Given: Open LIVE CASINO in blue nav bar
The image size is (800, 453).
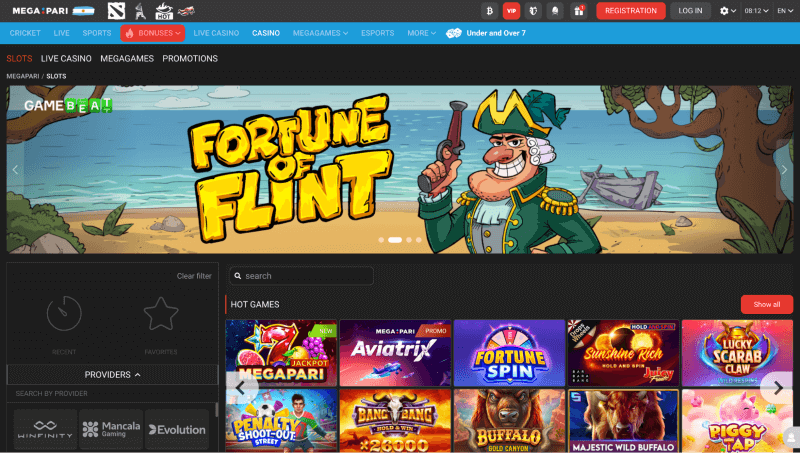Looking at the screenshot, I should point(216,33).
